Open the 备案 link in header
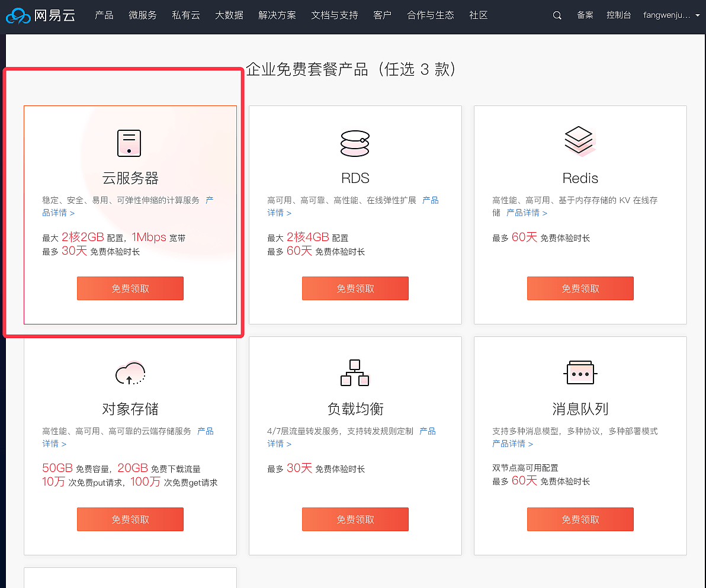Screen dimensions: 706x588 pos(585,16)
